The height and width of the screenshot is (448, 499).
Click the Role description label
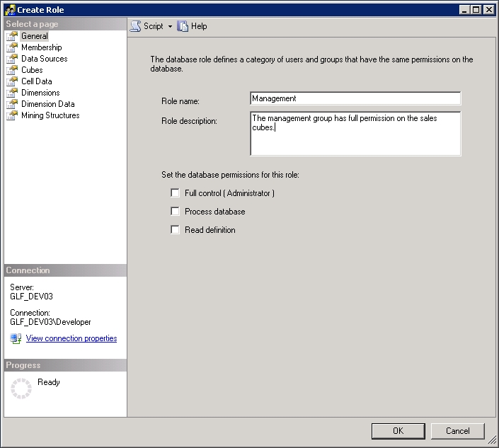(x=189, y=121)
